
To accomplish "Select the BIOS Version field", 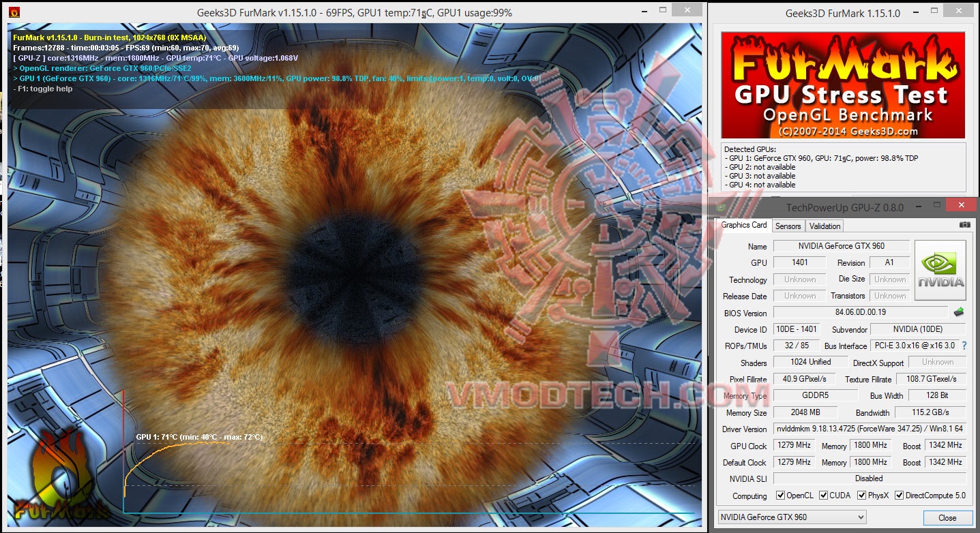I will click(861, 313).
